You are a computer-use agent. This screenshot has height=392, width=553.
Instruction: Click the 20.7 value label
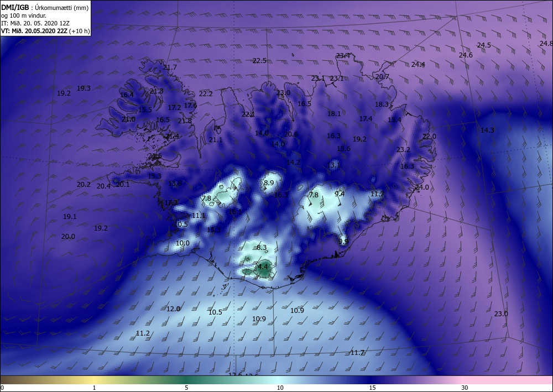(382, 76)
